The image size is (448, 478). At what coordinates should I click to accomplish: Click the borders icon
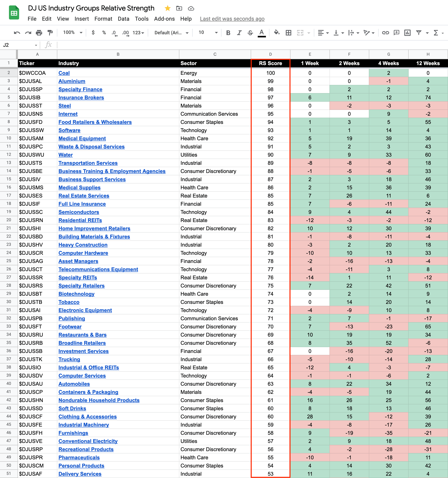tap(288, 33)
